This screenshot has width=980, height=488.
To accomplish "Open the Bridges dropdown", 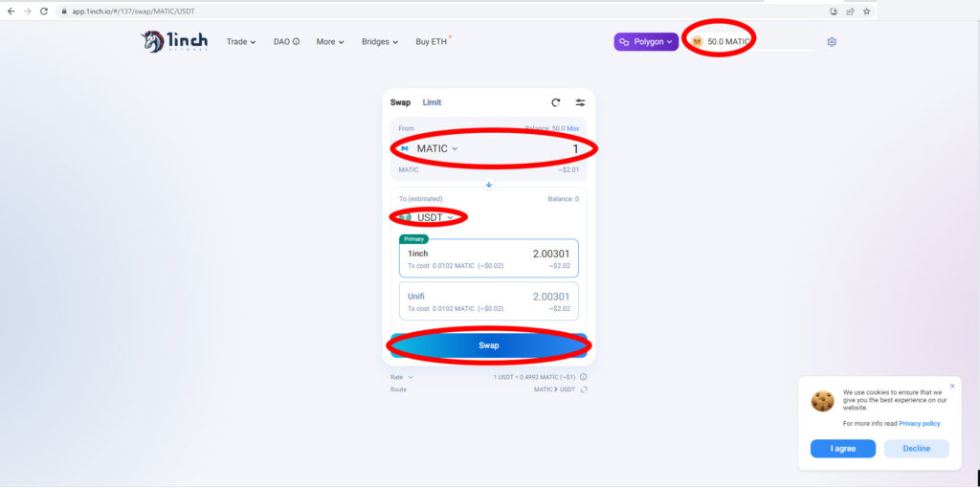I will (x=380, y=42).
